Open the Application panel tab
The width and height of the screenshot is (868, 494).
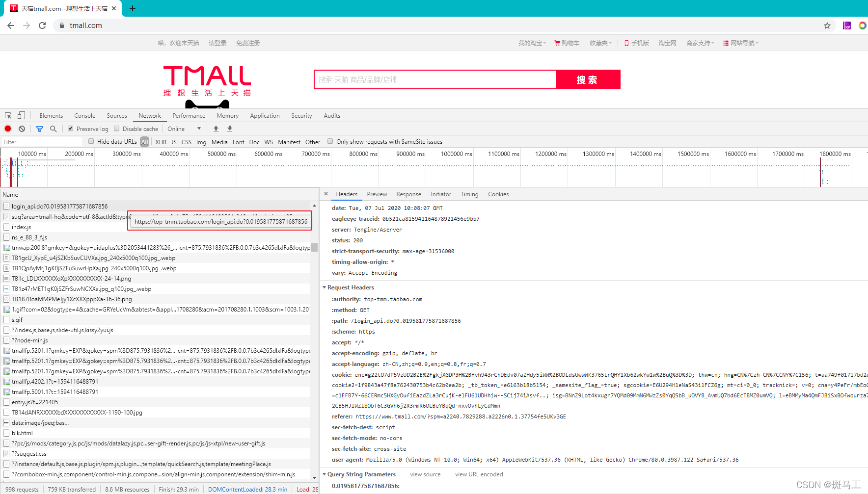click(x=265, y=116)
